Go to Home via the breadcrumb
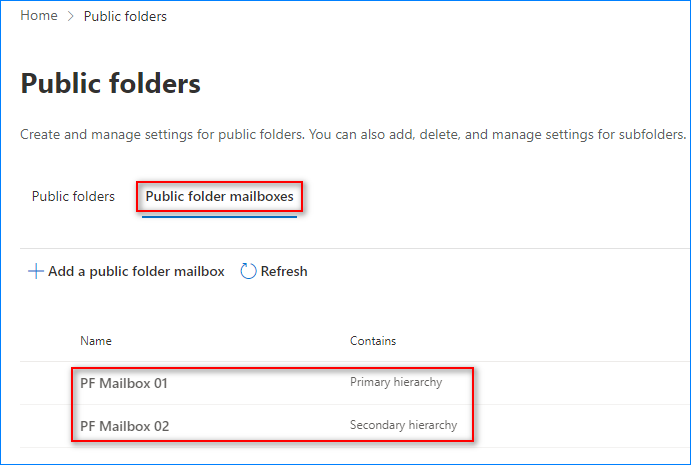This screenshot has height=465, width=691. tap(39, 15)
